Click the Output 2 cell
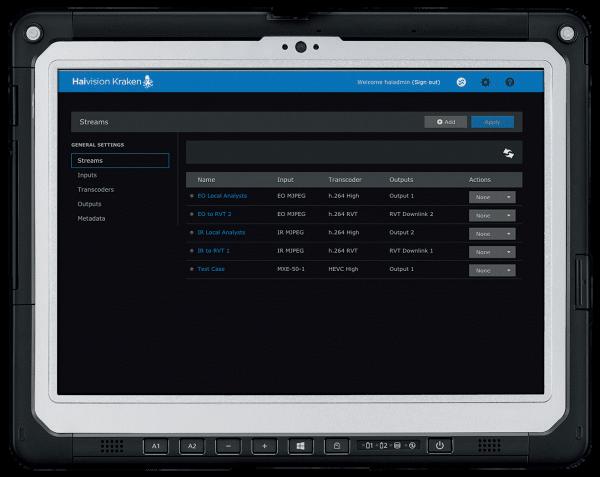Screen dimensions: 600x477 [401, 233]
